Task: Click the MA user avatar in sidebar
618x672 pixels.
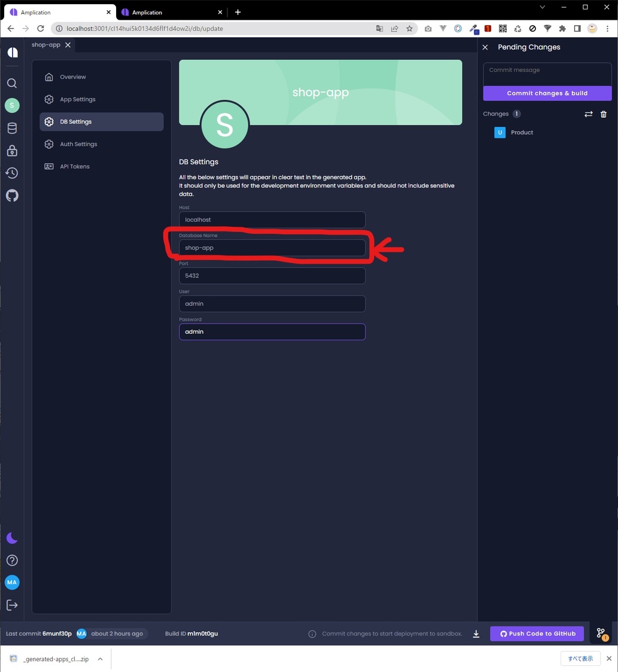Action: coord(12,582)
